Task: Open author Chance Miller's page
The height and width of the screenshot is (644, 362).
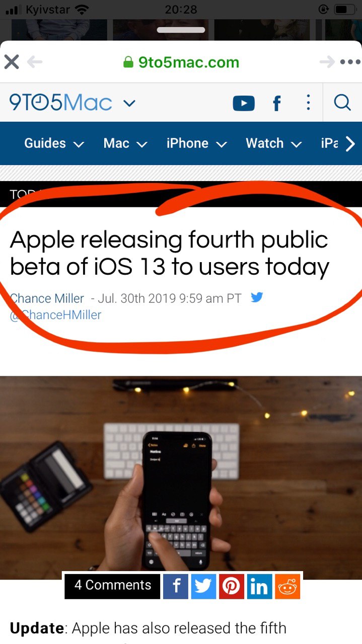Action: [x=47, y=298]
